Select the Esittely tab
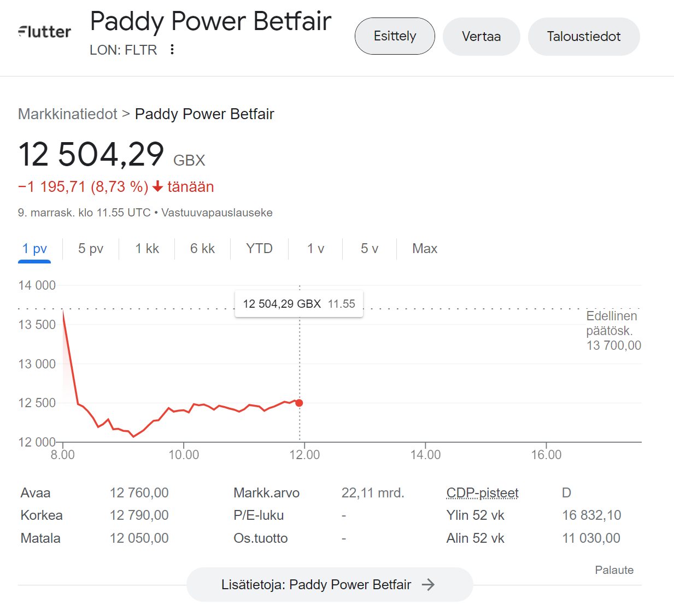Image resolution: width=674 pixels, height=616 pixels. 395,36
